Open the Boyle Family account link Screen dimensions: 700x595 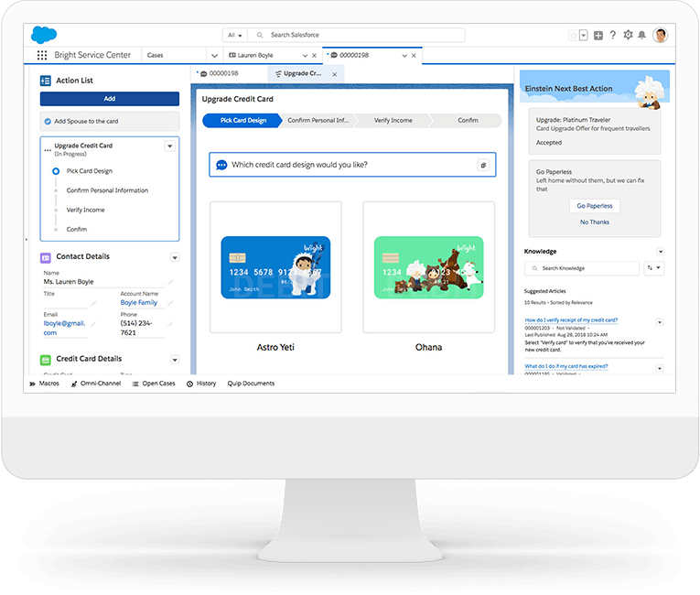coord(139,302)
